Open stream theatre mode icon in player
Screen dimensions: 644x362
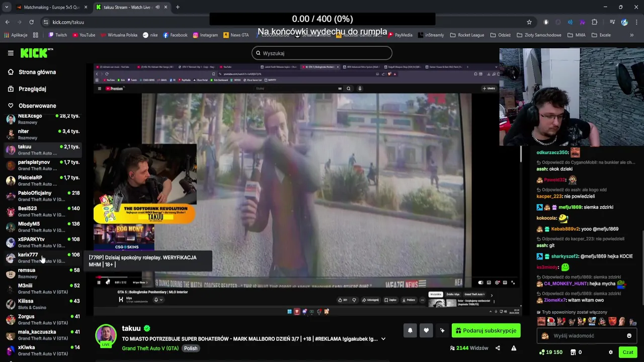(505, 283)
